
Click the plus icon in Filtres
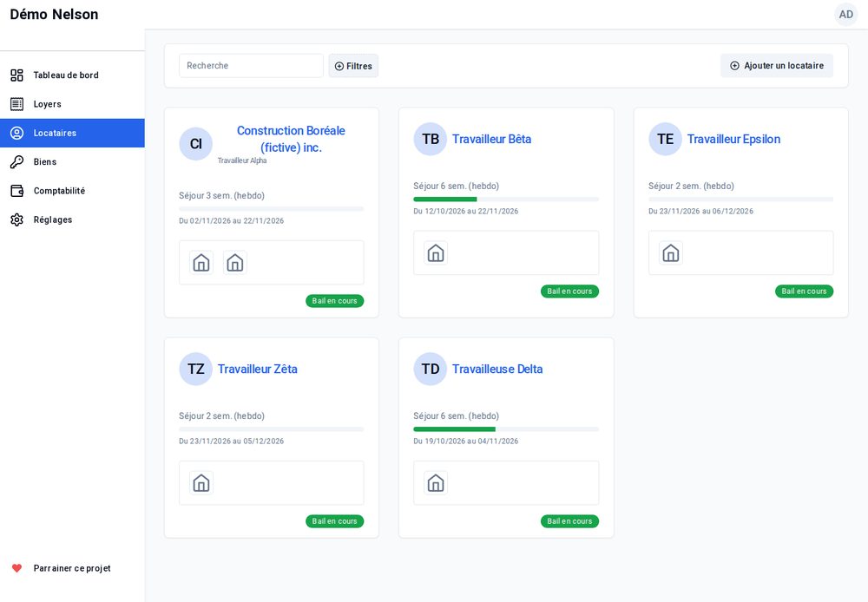point(339,67)
